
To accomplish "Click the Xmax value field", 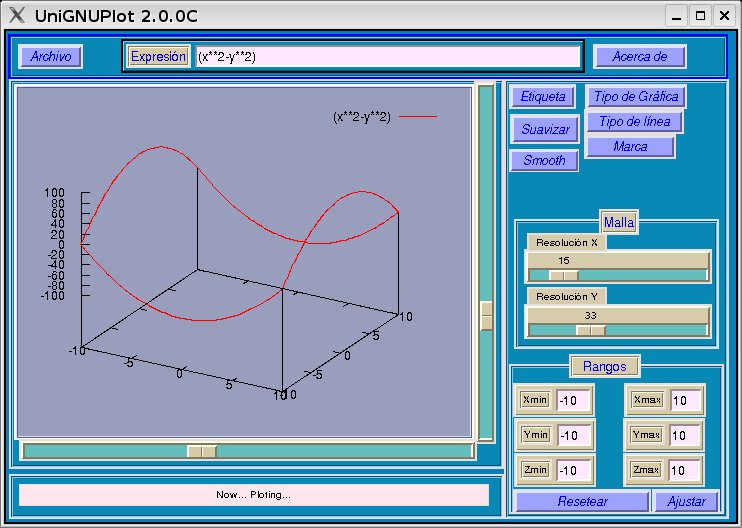I will (685, 401).
